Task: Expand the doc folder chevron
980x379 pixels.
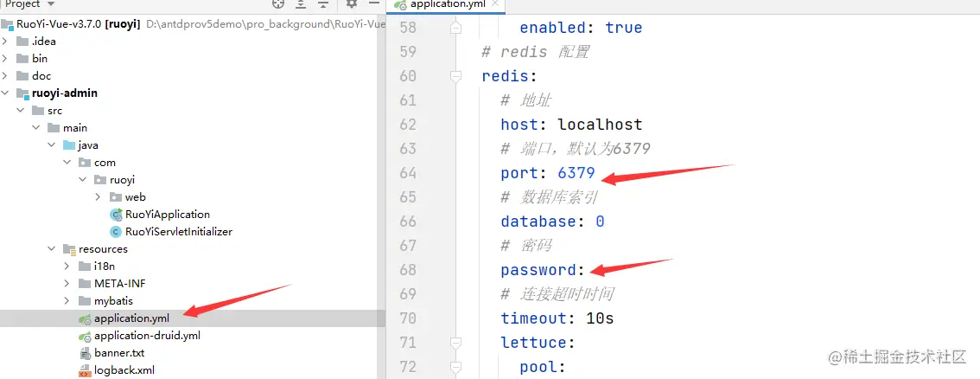Action: (6, 76)
